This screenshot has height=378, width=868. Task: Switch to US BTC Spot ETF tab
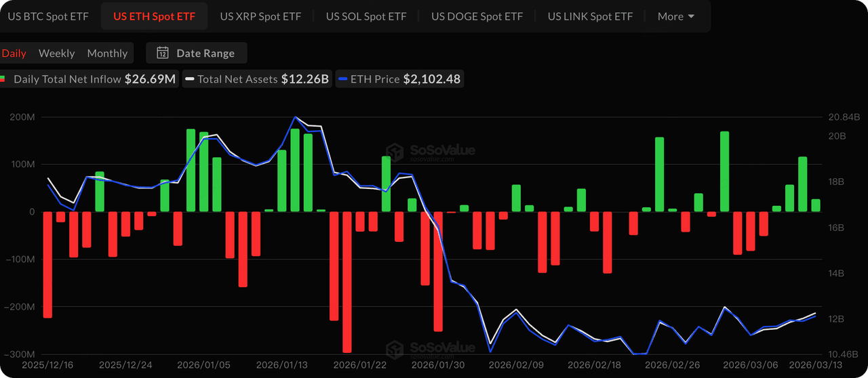[47, 16]
